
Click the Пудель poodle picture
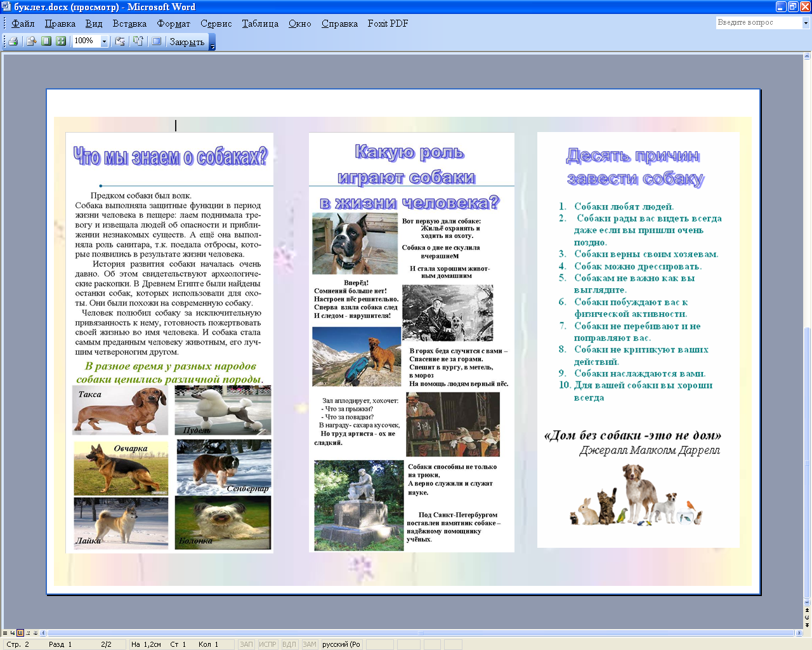(x=223, y=409)
